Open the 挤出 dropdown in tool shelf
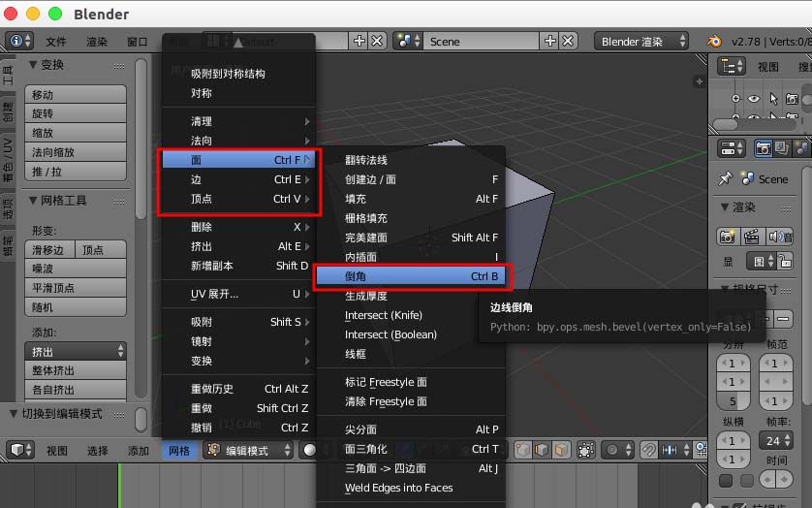This screenshot has height=508, width=812. click(x=76, y=352)
